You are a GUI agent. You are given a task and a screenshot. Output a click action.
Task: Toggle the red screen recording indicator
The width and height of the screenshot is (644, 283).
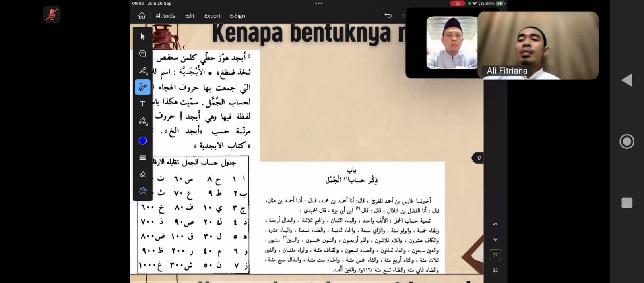[457, 4]
